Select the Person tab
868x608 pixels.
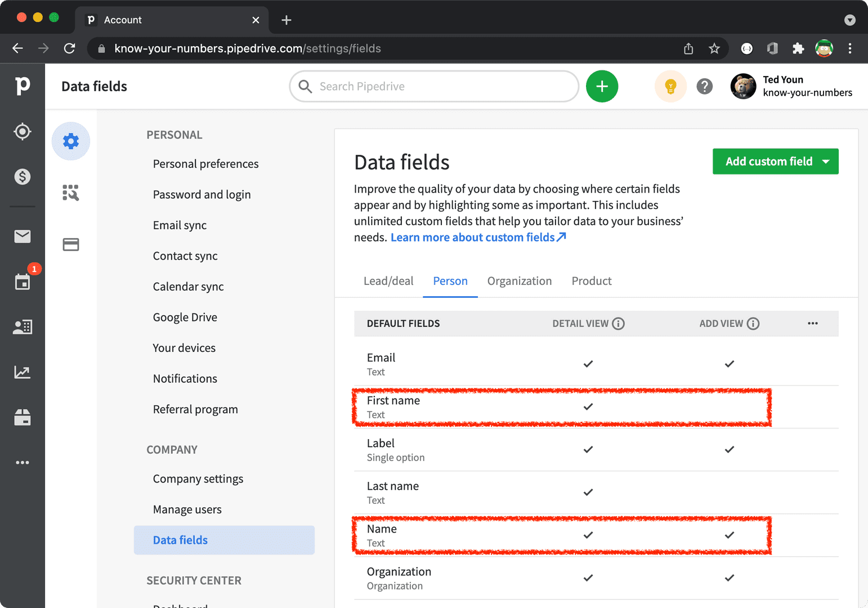(x=450, y=281)
